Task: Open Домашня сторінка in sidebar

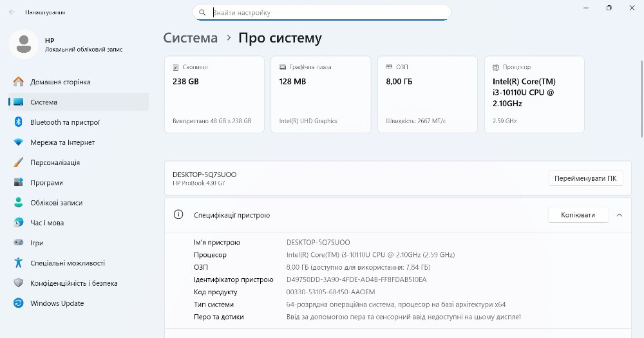Action: coord(79,82)
